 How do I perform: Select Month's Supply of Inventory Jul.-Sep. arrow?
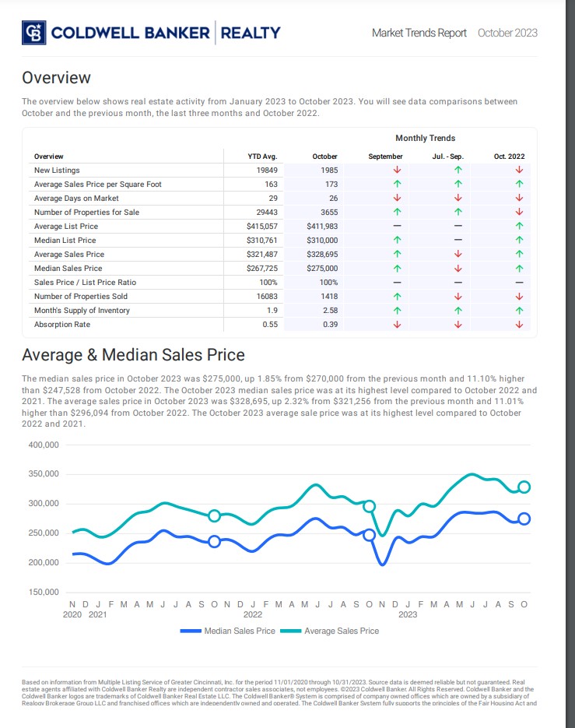coord(458,310)
